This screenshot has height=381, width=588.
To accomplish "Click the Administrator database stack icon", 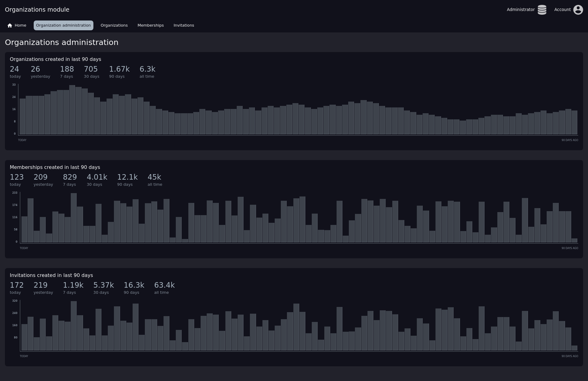I will click(x=542, y=10).
